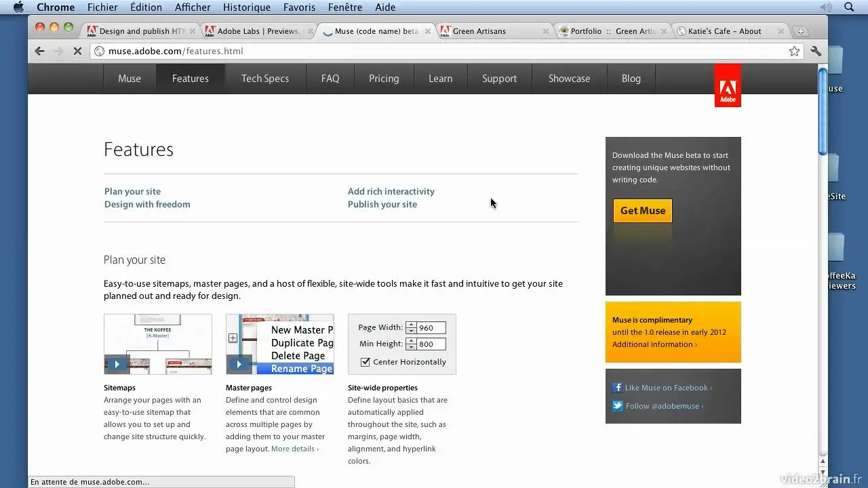The width and height of the screenshot is (868, 488).
Task: Switch to Portfolio Green Artisans tab
Action: [x=612, y=31]
